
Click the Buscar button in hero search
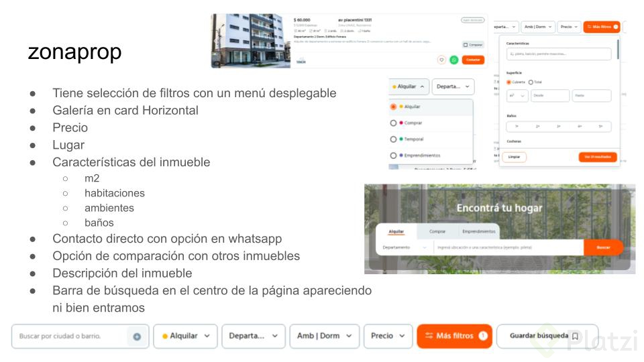(x=603, y=247)
